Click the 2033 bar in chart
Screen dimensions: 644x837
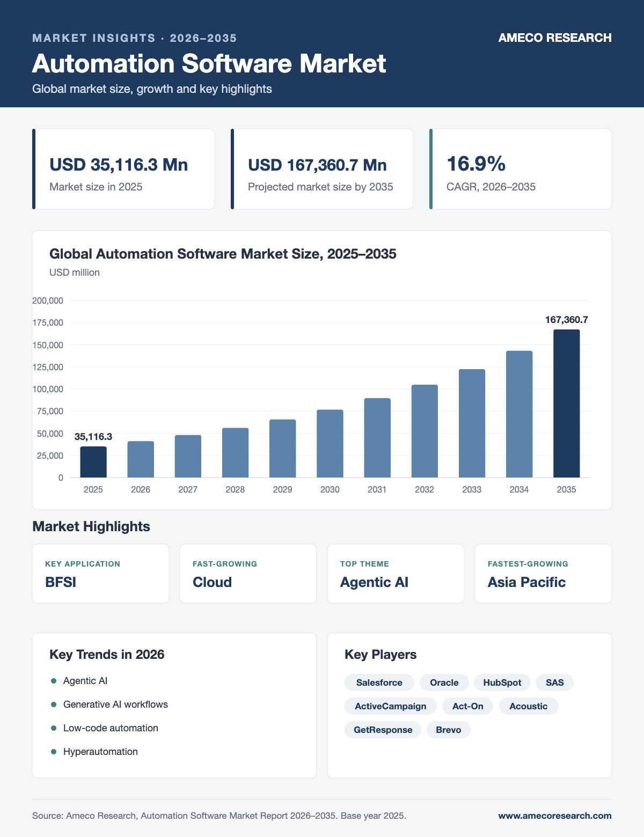click(x=472, y=423)
